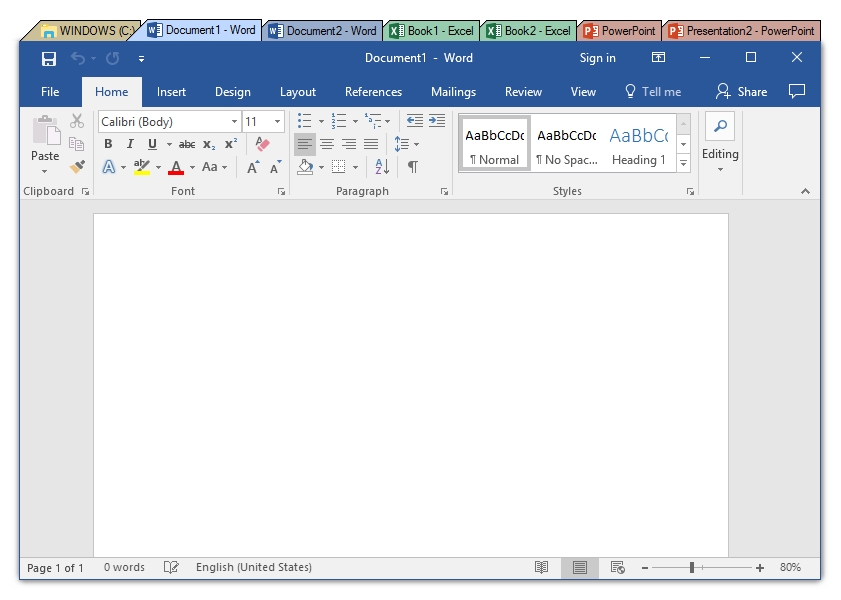
Task: Click the Copy icon in Clipboard group
Action: [x=77, y=144]
